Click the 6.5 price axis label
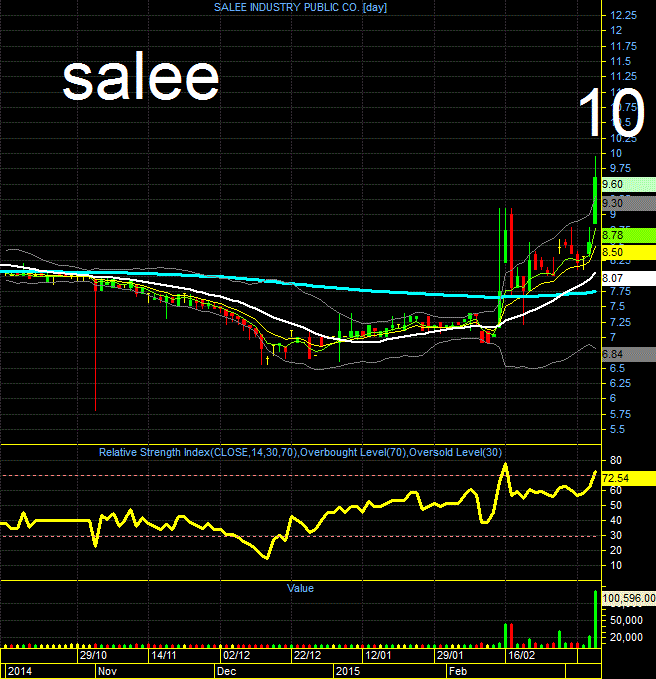This screenshot has width=656, height=679. coord(617,369)
